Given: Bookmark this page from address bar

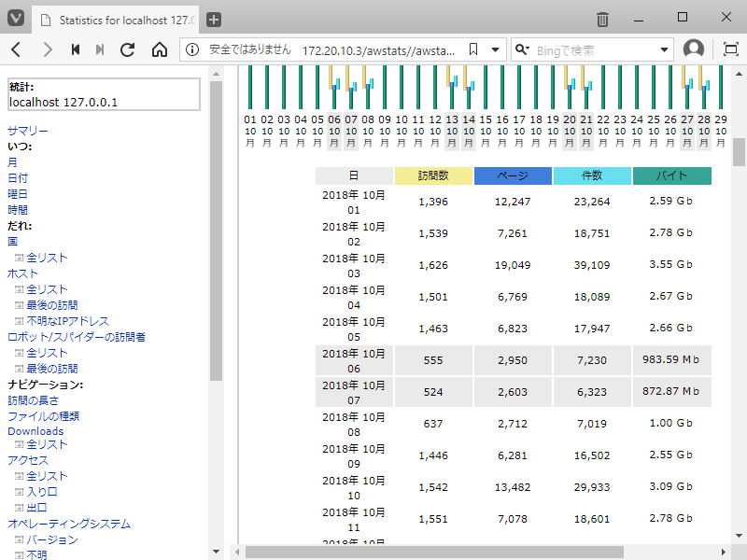Looking at the screenshot, I should [x=473, y=49].
